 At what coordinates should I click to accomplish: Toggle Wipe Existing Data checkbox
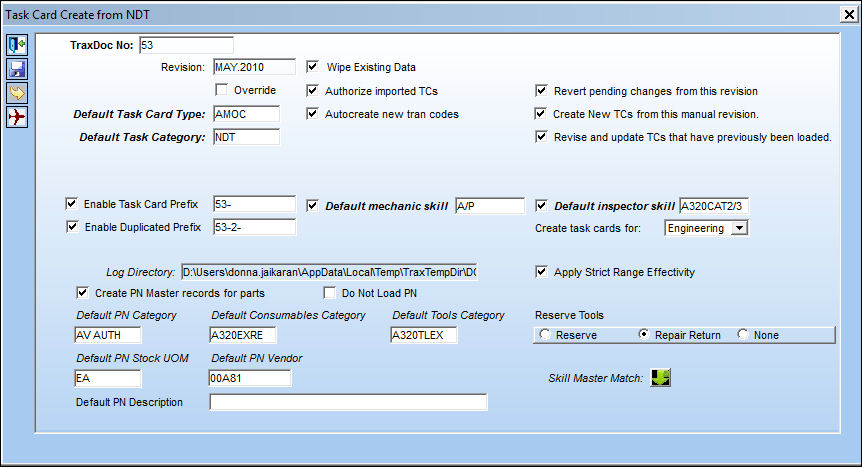coord(313,67)
